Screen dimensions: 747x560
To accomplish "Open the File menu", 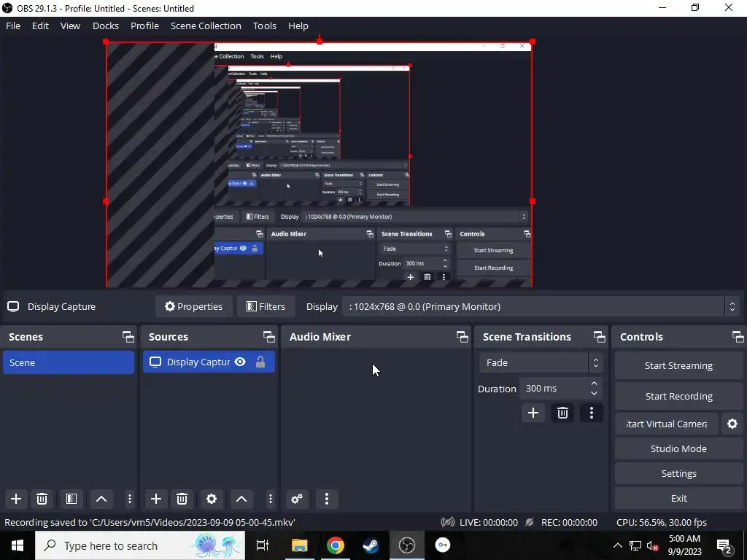I will [13, 26].
